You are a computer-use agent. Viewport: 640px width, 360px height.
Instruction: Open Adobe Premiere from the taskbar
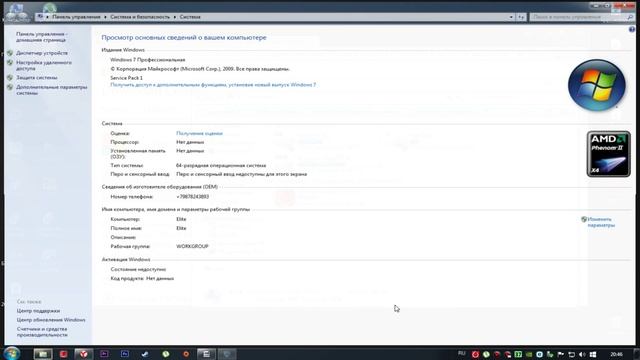[x=104, y=354]
